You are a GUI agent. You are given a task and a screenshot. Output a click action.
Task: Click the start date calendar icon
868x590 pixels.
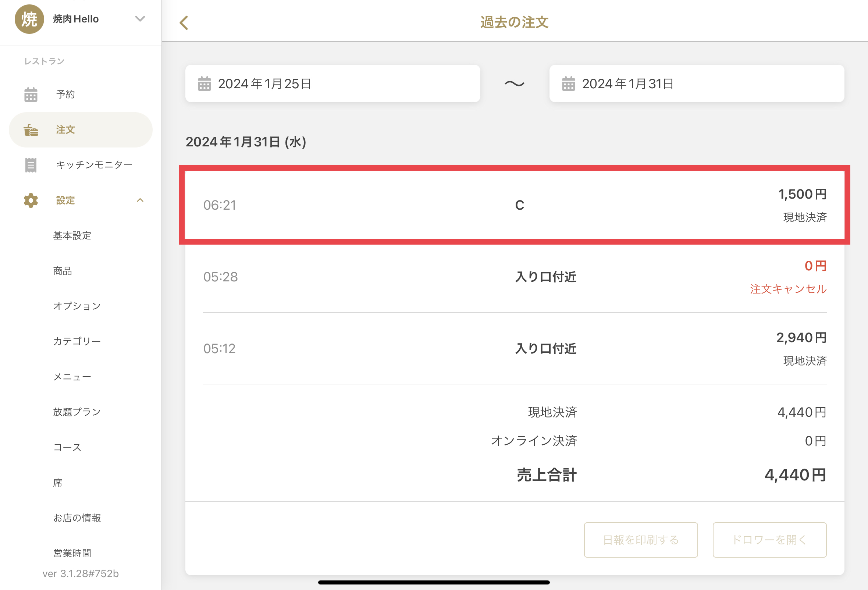click(x=204, y=83)
